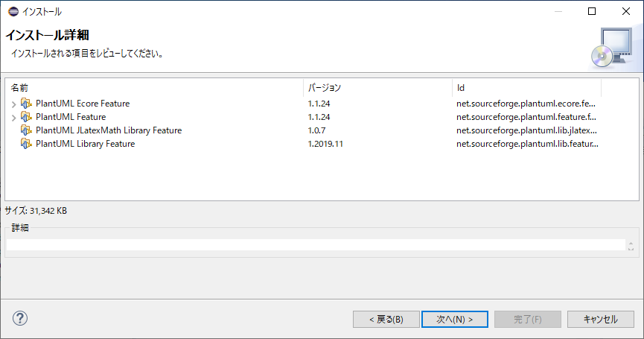
Task: Maximize the install dialog window
Action: click(592, 11)
